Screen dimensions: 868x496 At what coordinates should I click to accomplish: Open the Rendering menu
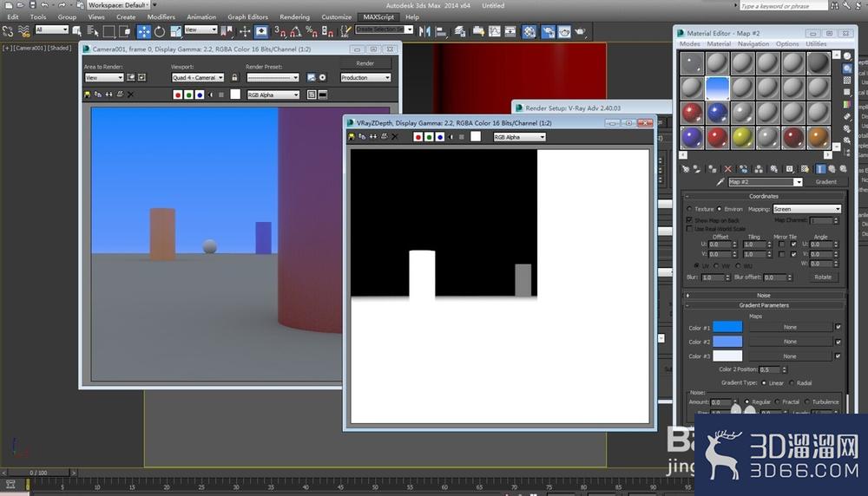294,17
